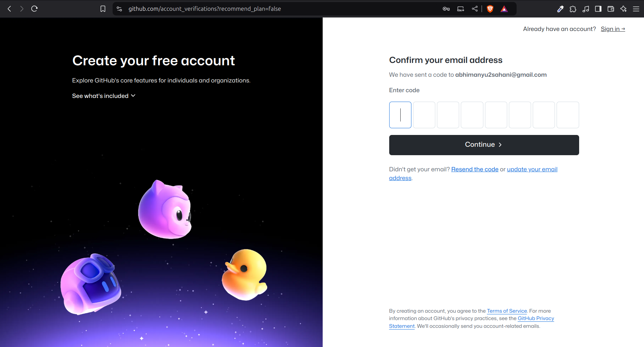644x347 pixels.
Task: Focus the seventh code digit box
Action: 544,115
